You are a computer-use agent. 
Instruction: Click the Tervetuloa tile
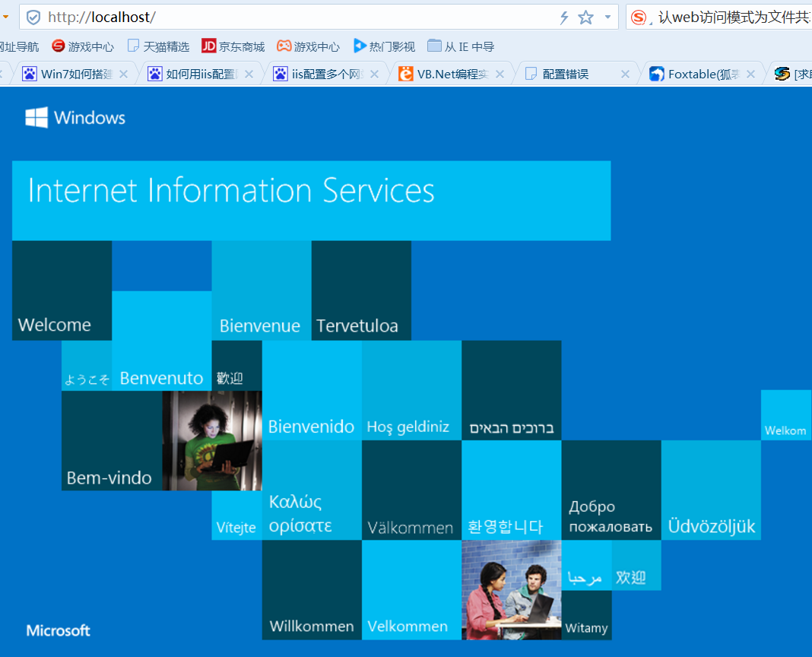(x=361, y=290)
